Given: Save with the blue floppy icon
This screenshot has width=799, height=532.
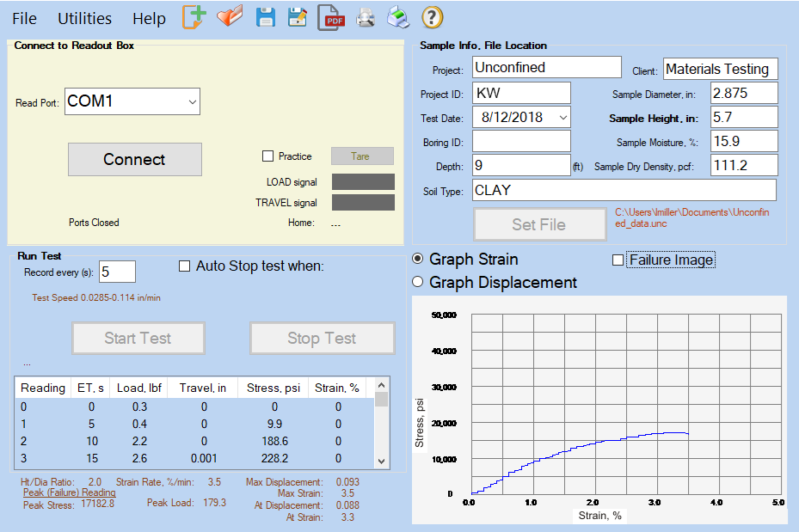Looking at the screenshot, I should [265, 17].
